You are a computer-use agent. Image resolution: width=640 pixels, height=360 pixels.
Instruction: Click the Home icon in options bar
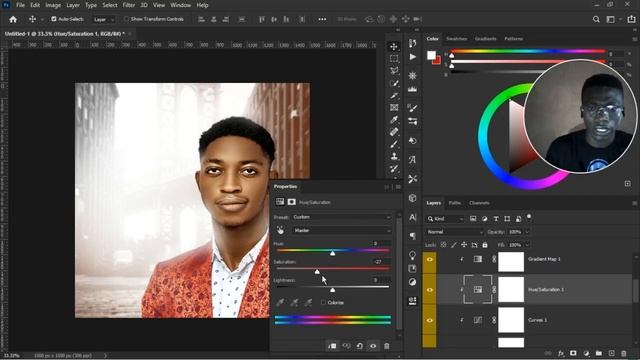pos(13,19)
